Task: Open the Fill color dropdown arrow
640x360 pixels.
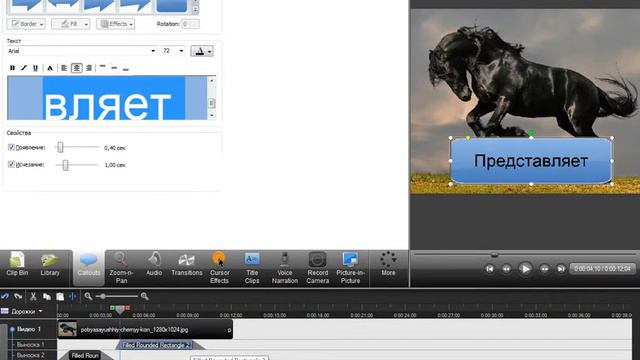Action: 86,24
